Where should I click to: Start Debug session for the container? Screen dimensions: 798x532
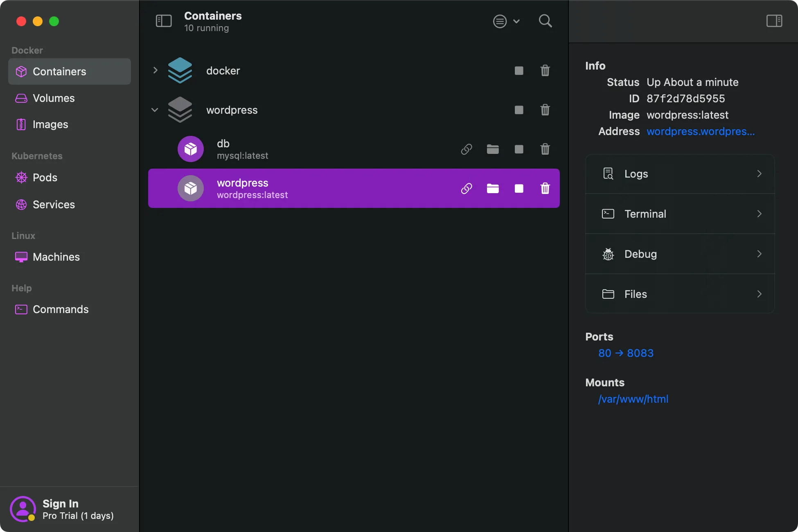[x=680, y=254]
